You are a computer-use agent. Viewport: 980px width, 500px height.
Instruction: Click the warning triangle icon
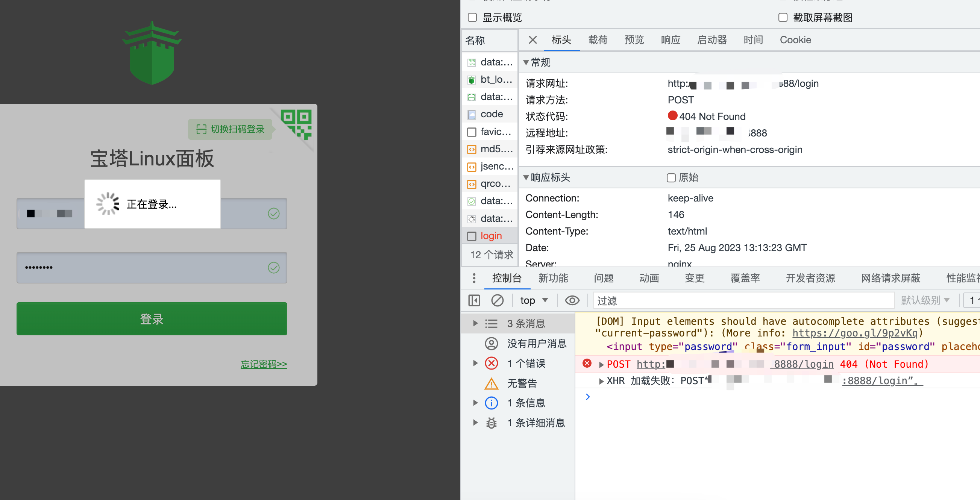[492, 383]
